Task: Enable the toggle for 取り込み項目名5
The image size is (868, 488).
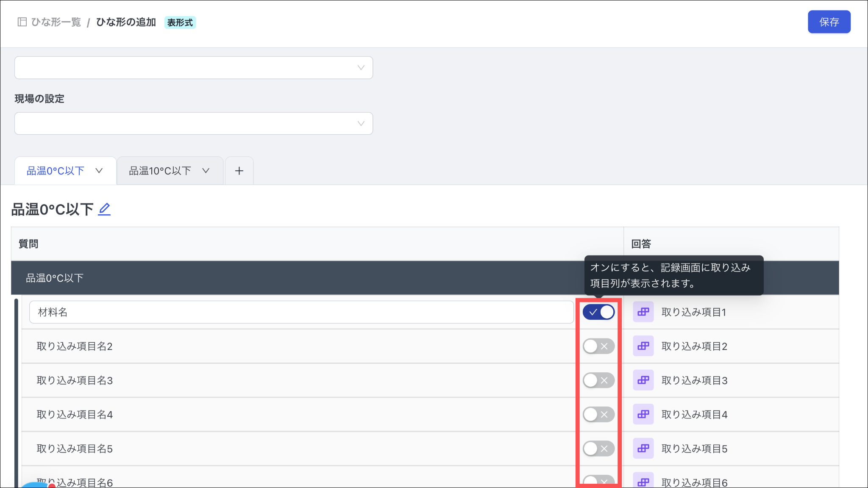Action: tap(598, 449)
